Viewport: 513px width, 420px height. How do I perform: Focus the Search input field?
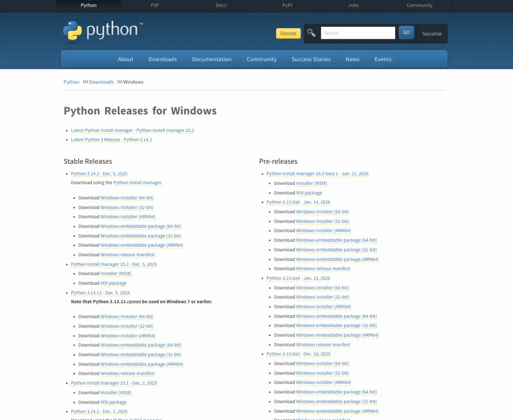(358, 33)
